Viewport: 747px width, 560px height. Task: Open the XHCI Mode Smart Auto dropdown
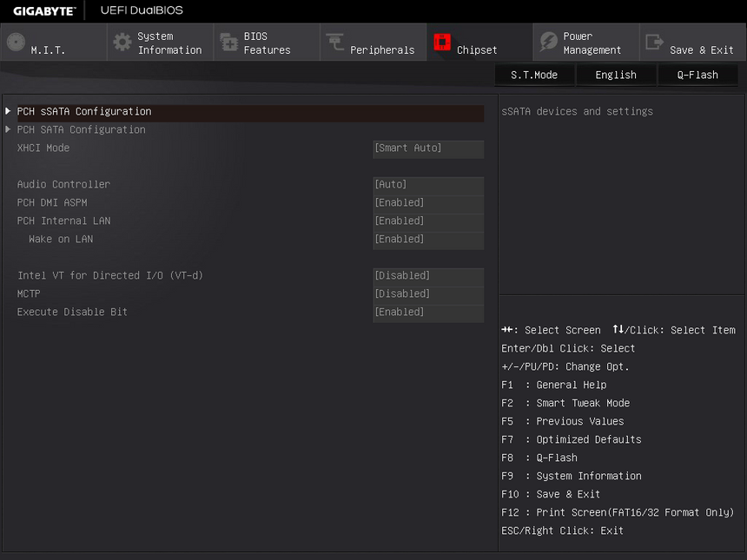pos(427,148)
